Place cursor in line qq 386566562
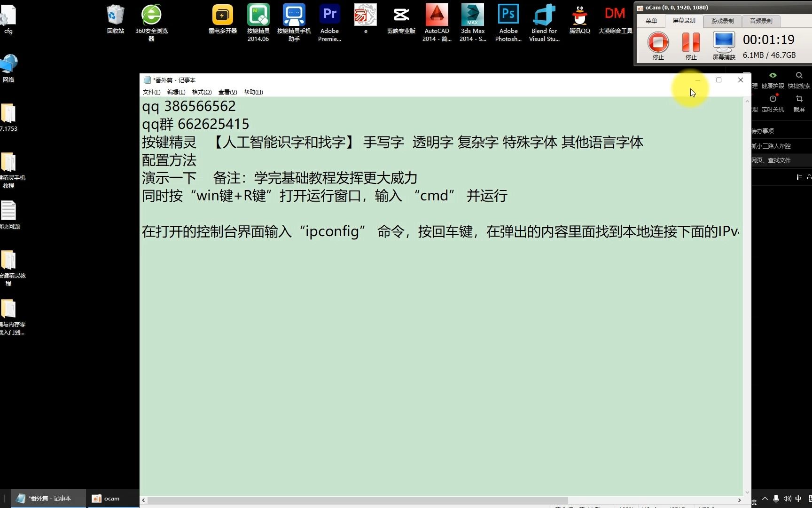Screen dimensions: 812x508 click(189, 106)
